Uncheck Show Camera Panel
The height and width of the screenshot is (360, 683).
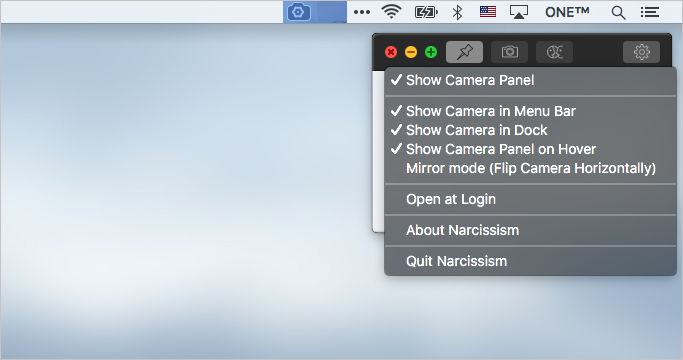click(530, 80)
